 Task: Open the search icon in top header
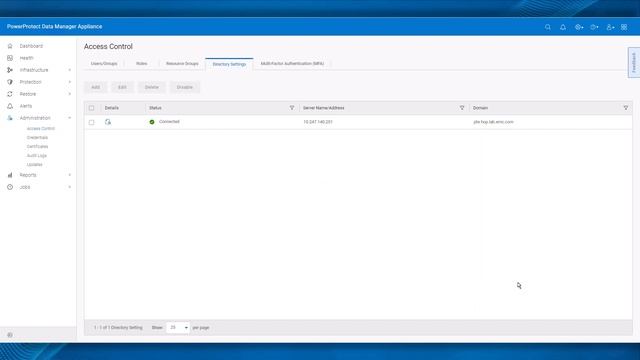pyautogui.click(x=548, y=27)
